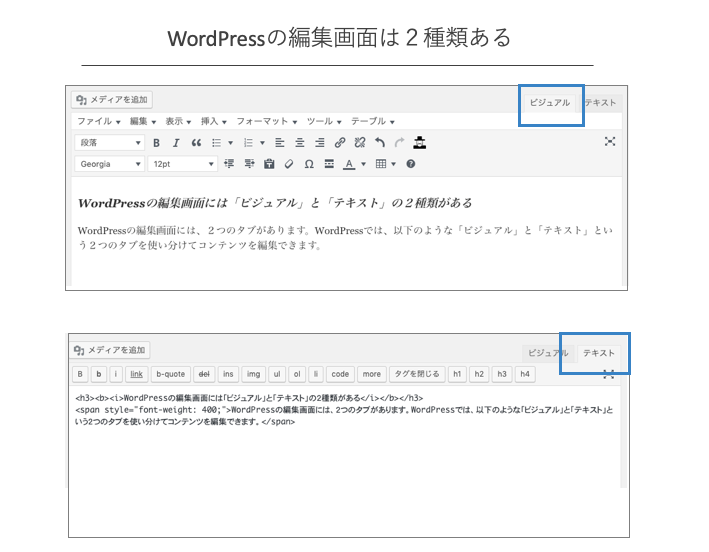This screenshot has width=709, height=552.
Task: Open the 表示 menu
Action: [x=178, y=121]
